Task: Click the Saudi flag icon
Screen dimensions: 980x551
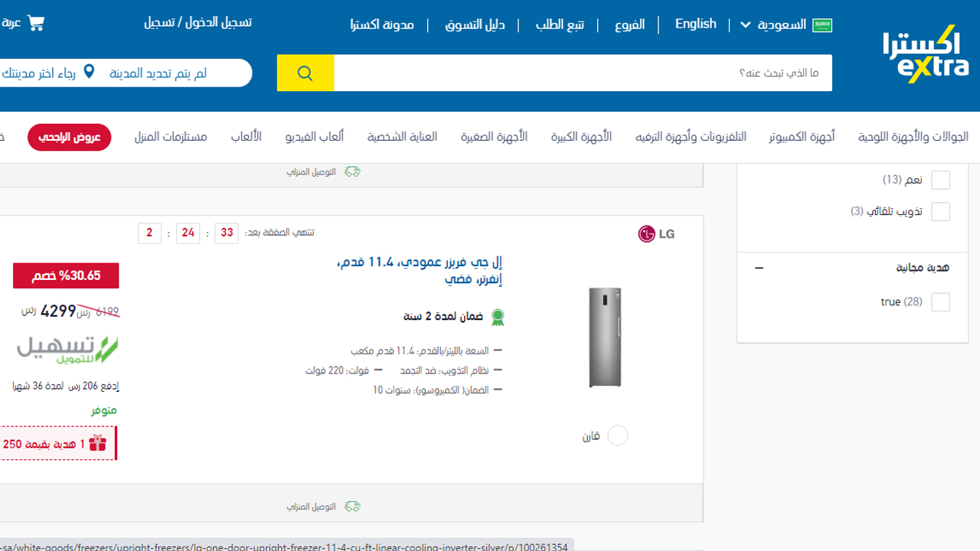Action: click(x=822, y=25)
